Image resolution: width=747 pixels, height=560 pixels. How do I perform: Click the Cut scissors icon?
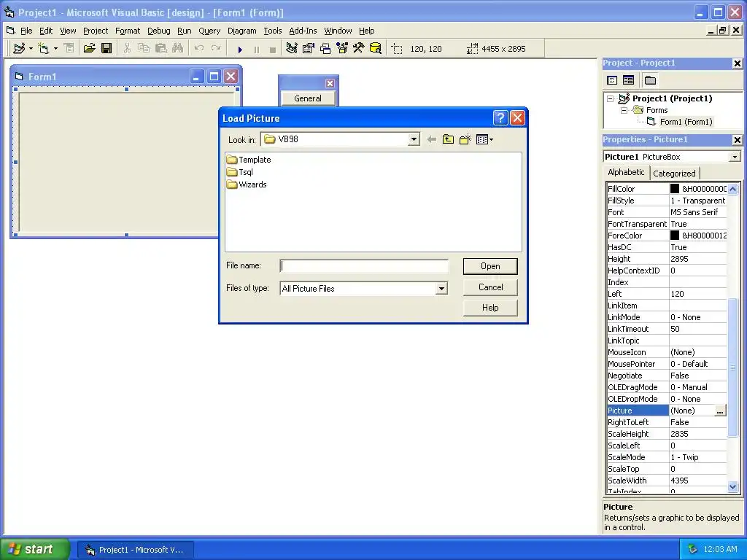point(127,48)
